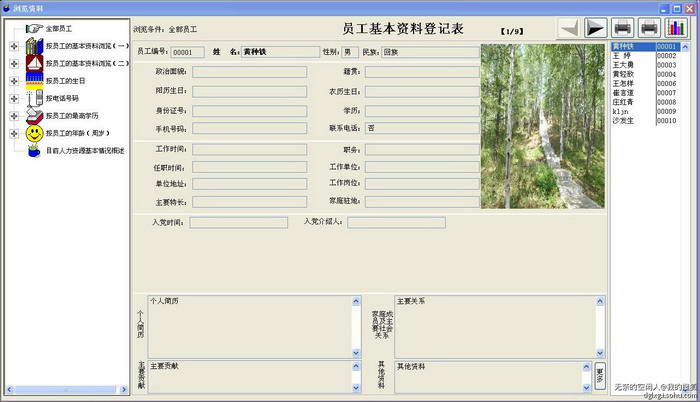This screenshot has width=700, height=402.
Task: Select employee 00006 in the list
Action: [x=645, y=84]
